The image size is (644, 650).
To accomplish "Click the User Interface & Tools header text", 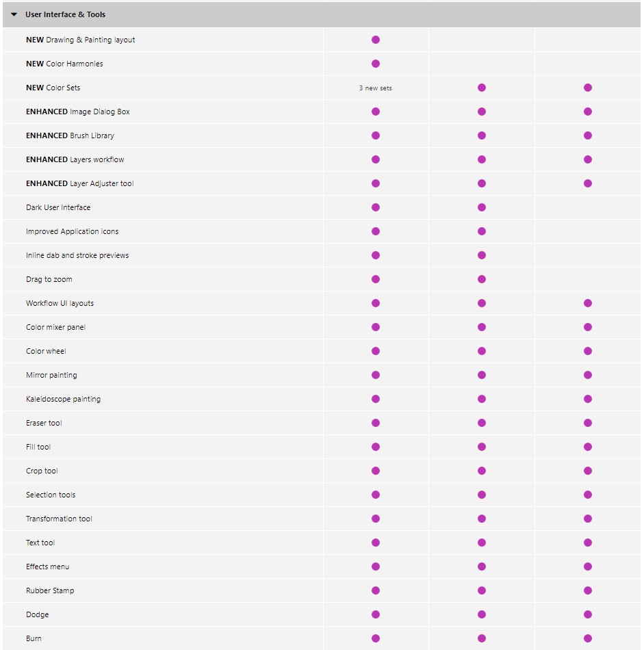I will (65, 14).
